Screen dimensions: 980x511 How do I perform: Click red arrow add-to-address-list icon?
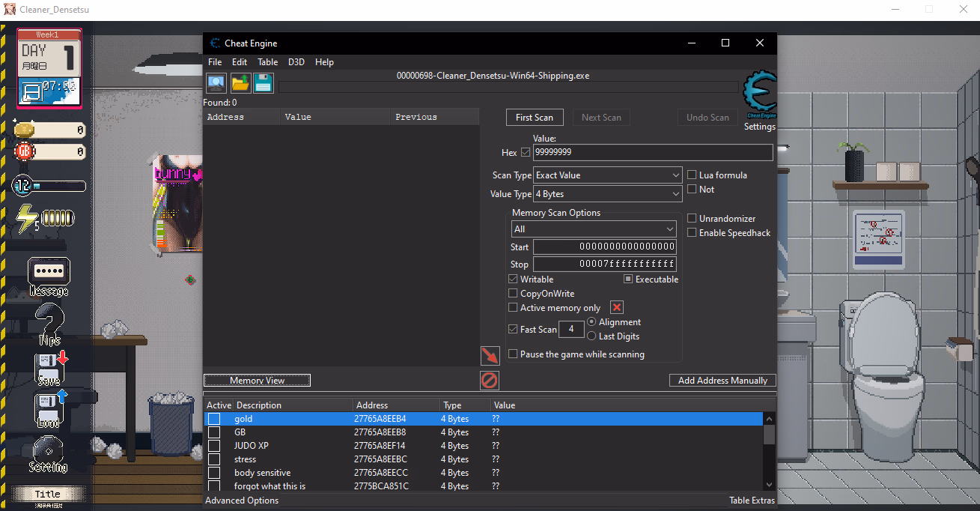490,355
